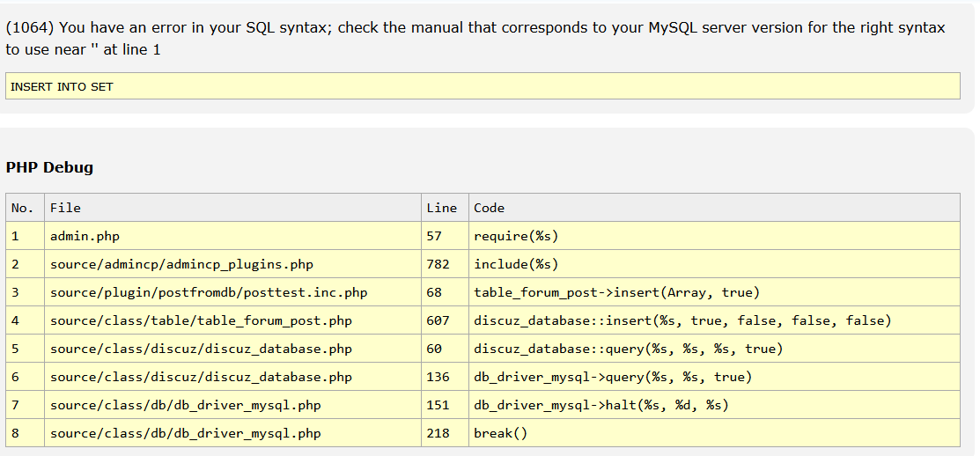Click the db_driver_mysql->halt code cell
Image resolution: width=980 pixels, height=456 pixels.
coord(601,405)
